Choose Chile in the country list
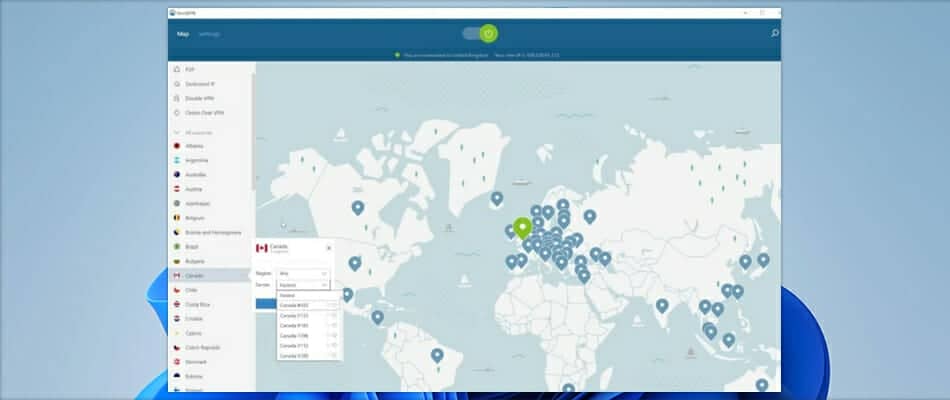Screen dimensions: 950x400 tap(211, 290)
